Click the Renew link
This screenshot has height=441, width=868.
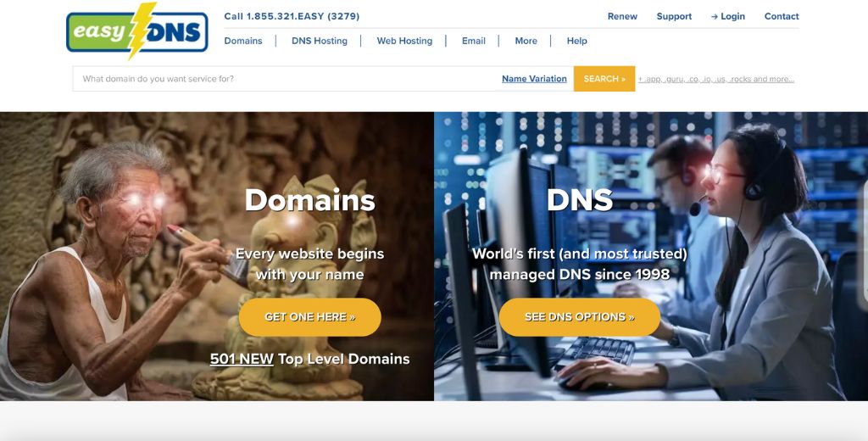622,17
